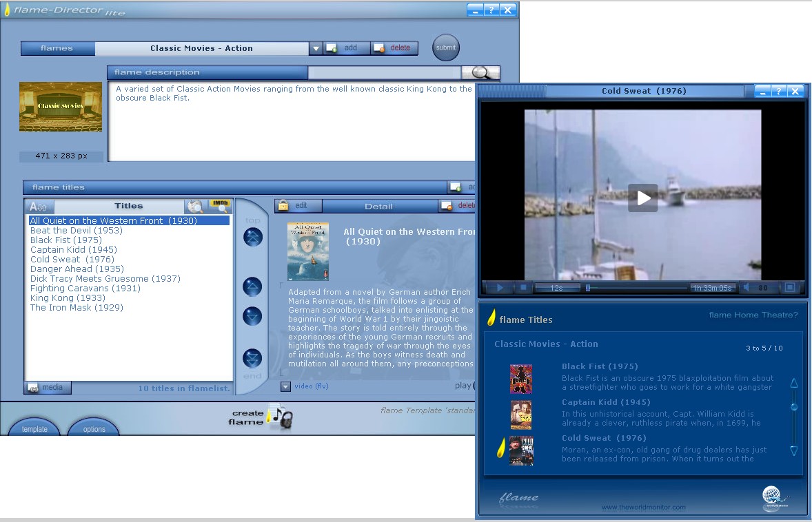Viewport: 812px width, 522px height.
Task: Click the '12s' elapsed time display
Action: 556,288
